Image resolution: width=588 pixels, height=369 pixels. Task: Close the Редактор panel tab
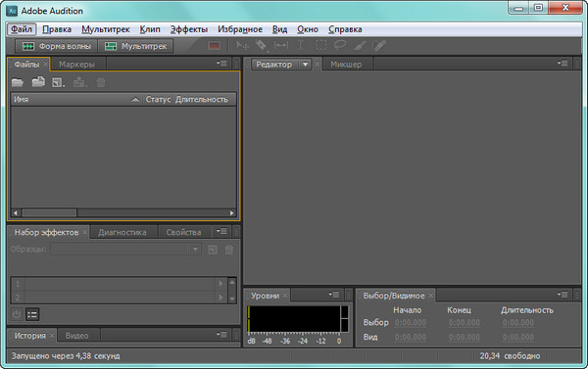click(318, 64)
